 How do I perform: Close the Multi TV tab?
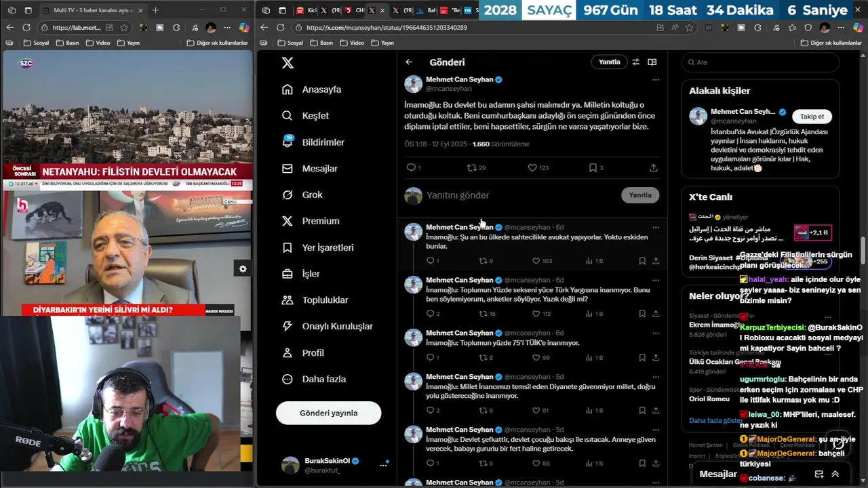(140, 10)
